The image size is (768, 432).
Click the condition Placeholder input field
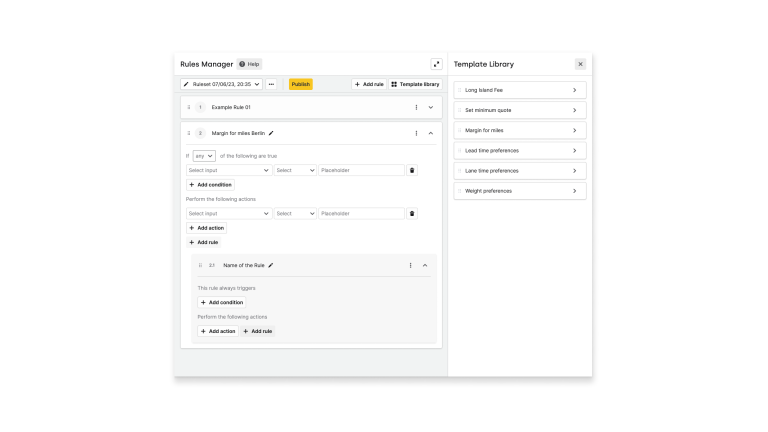[x=361, y=170]
